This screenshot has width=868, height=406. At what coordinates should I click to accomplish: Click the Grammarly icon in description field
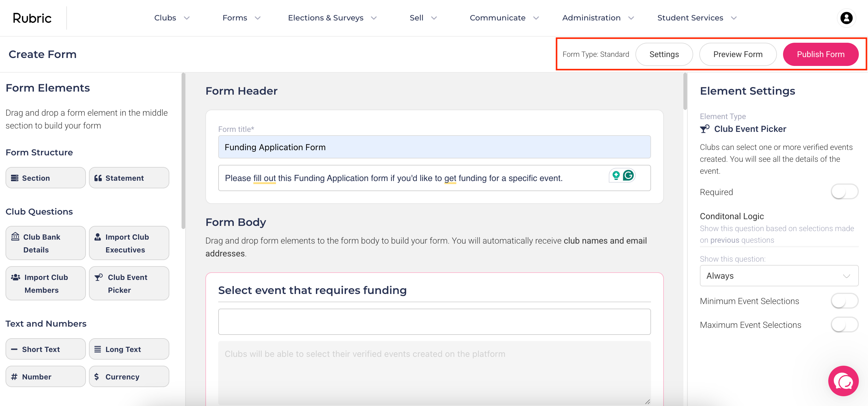628,176
